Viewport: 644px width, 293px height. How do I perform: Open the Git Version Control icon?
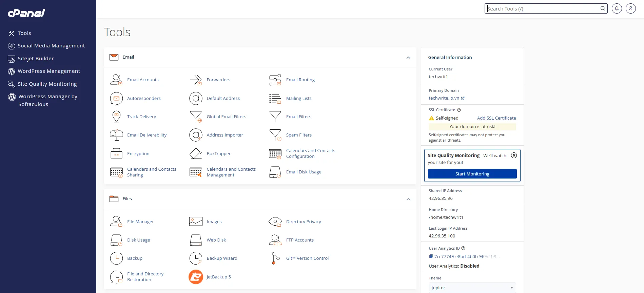[275, 258]
